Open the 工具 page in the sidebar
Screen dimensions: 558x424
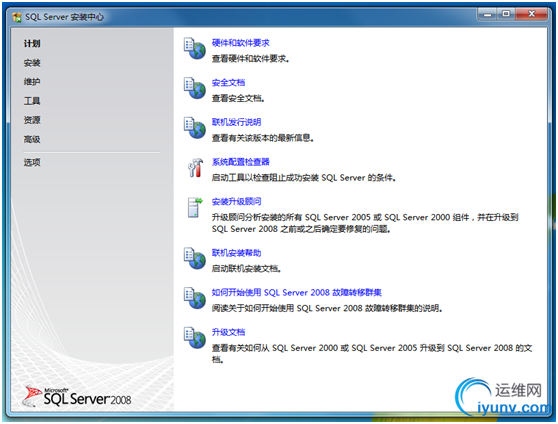pos(32,101)
